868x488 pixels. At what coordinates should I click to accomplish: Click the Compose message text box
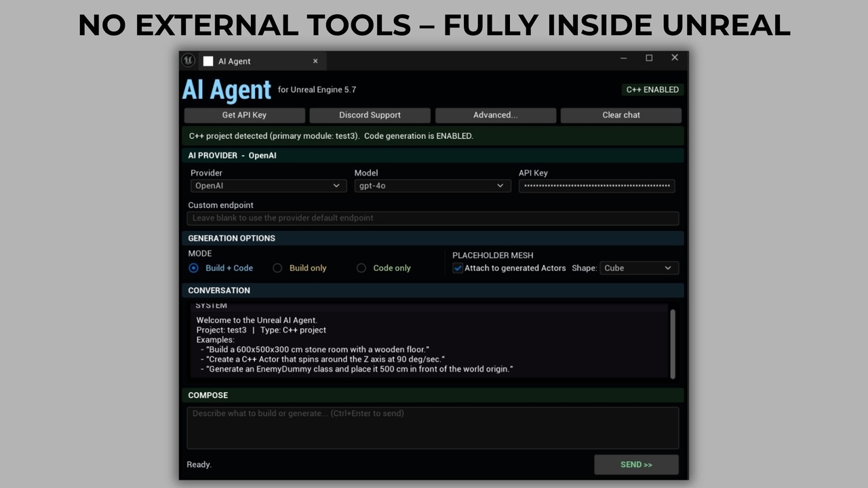pos(433,428)
